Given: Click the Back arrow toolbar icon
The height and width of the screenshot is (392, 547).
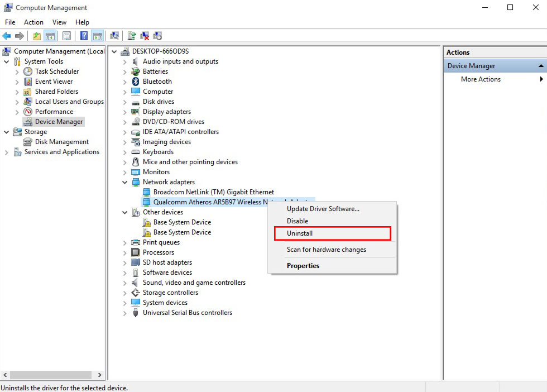Looking at the screenshot, I should [7, 36].
